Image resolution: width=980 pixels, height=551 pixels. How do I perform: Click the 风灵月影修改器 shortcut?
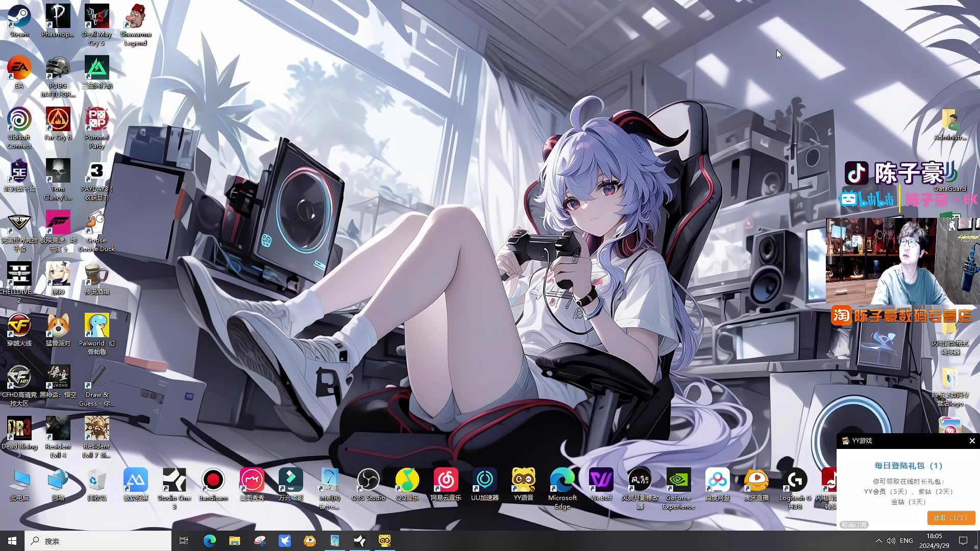tap(640, 488)
